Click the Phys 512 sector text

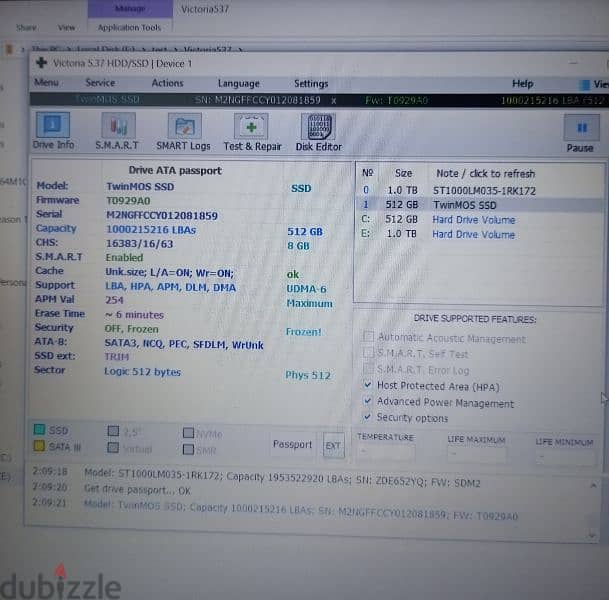point(308,375)
